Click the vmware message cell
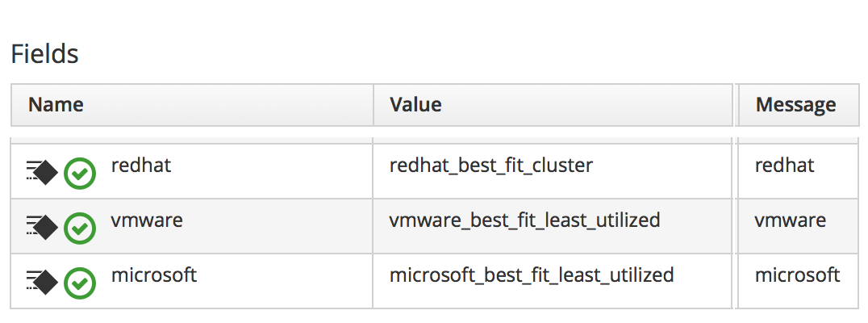The height and width of the screenshot is (323, 868). pyautogui.click(x=790, y=220)
